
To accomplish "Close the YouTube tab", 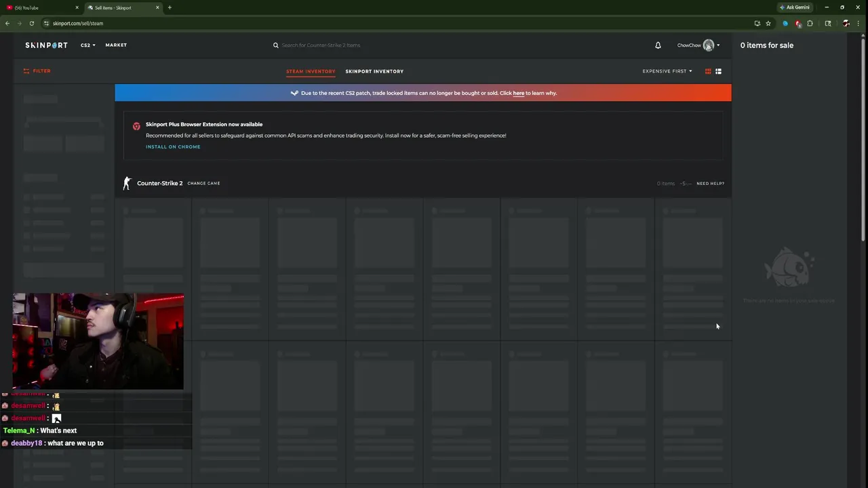I will [x=77, y=7].
